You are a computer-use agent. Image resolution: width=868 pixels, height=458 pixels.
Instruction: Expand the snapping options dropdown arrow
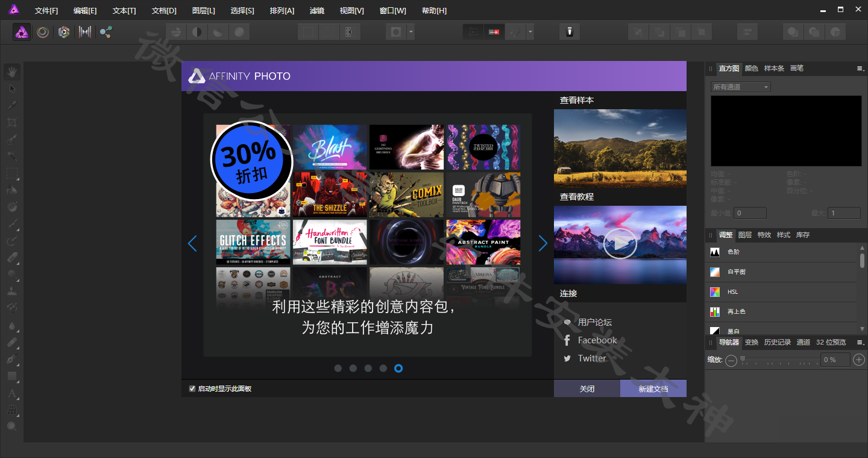(530, 32)
